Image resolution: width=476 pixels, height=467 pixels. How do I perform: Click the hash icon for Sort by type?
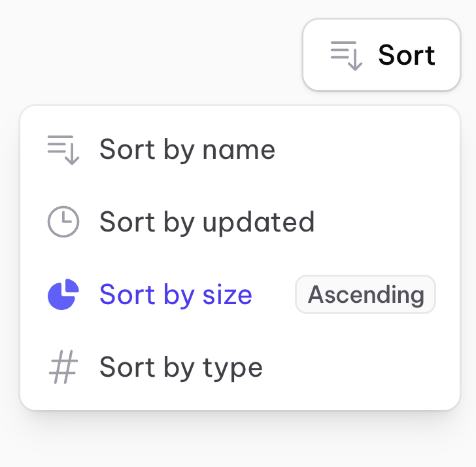63,368
